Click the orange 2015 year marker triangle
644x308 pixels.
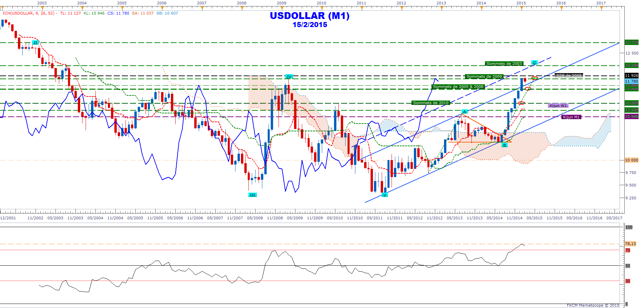click(521, 8)
